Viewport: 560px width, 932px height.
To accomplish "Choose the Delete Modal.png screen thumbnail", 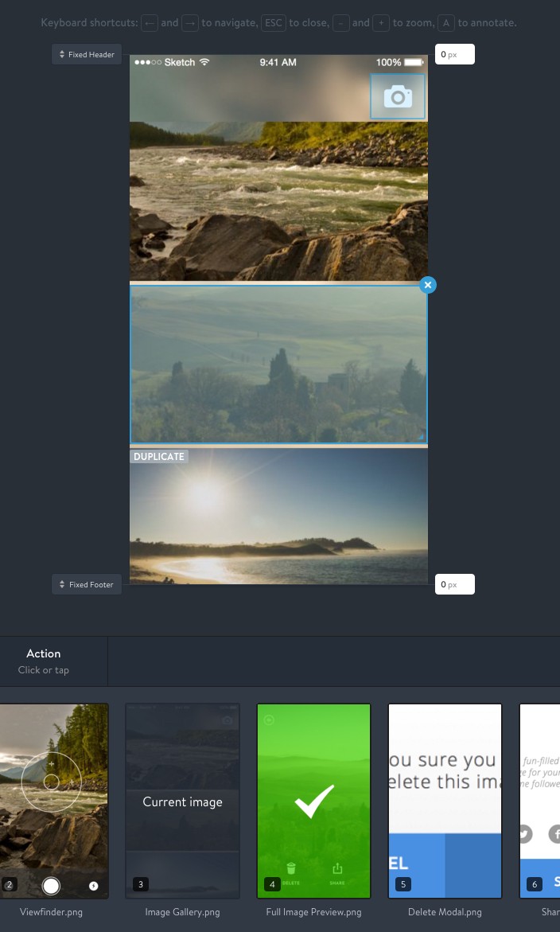I will point(445,801).
